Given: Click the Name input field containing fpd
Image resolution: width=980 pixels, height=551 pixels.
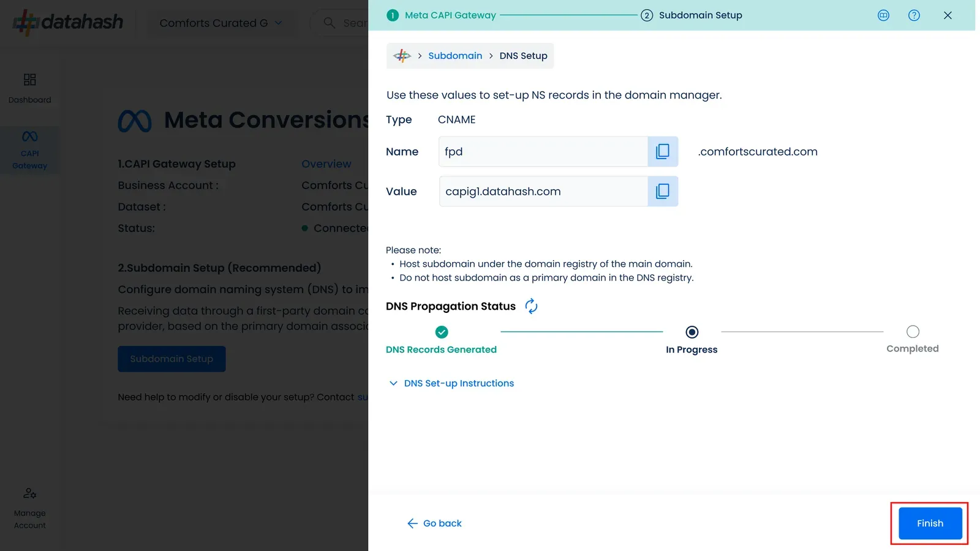Looking at the screenshot, I should click(543, 152).
